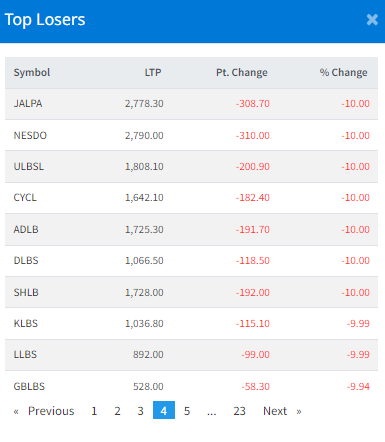Click the pagination ellipsis
Image resolution: width=385 pixels, height=442 pixels.
click(x=212, y=411)
